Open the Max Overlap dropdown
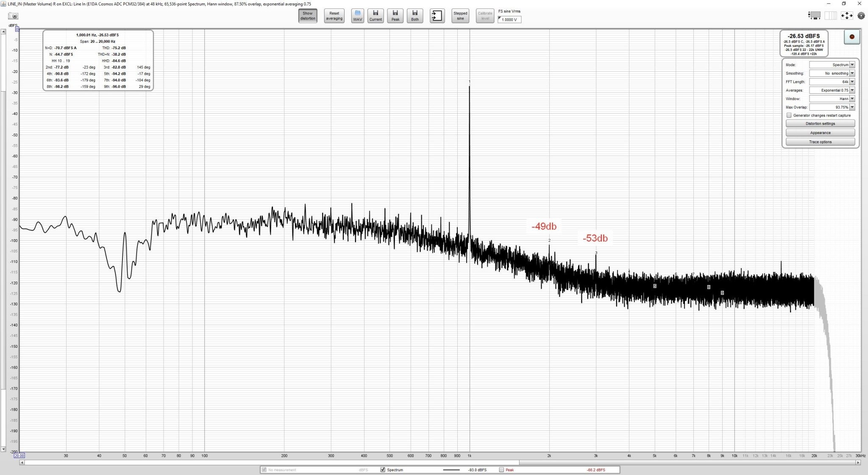 tap(832, 107)
